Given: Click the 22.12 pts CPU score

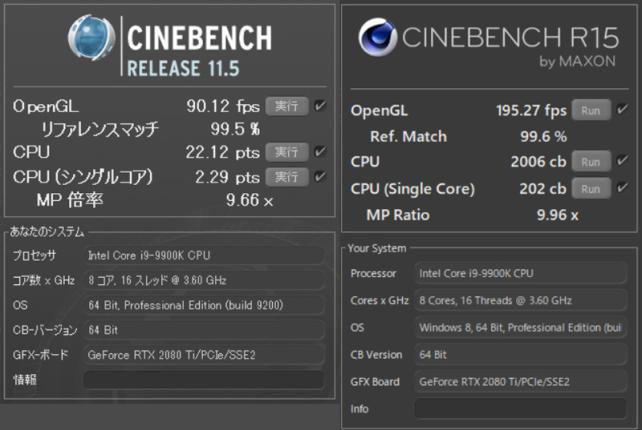Looking at the screenshot, I should (x=223, y=152).
